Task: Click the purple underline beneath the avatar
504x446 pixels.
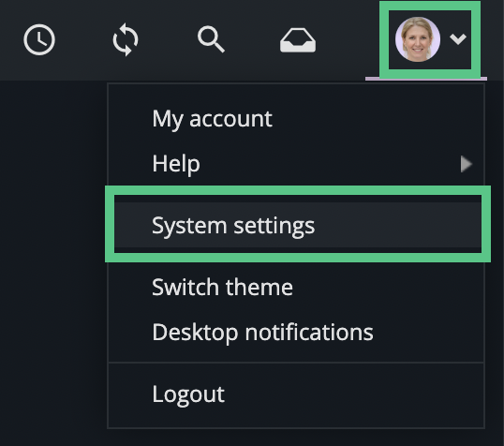Action: (x=426, y=79)
